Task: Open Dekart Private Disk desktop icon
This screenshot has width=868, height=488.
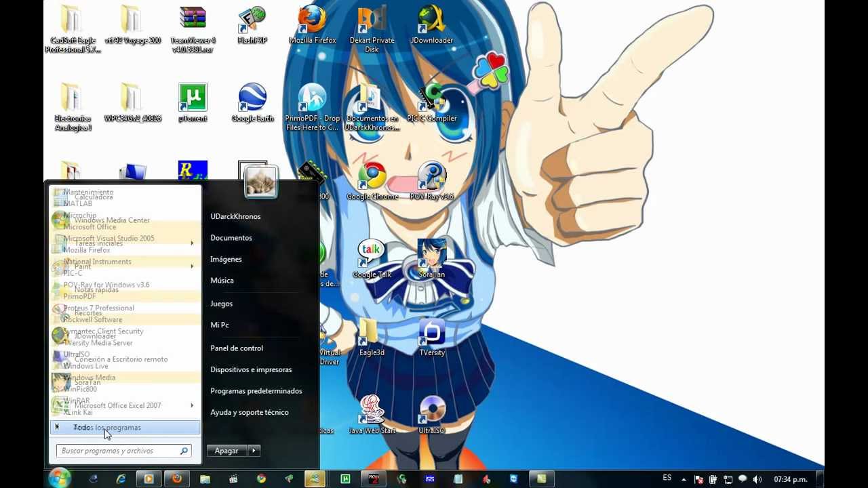Action: [372, 28]
